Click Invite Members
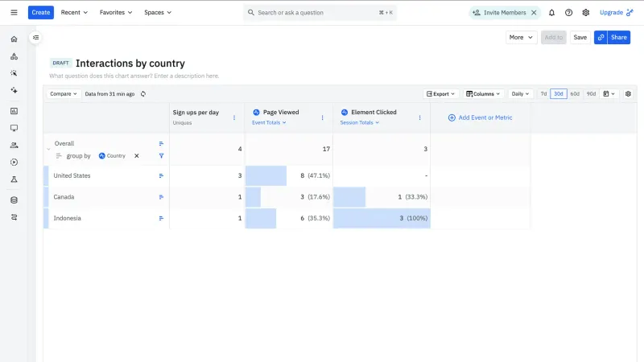The image size is (644, 362). (x=499, y=13)
